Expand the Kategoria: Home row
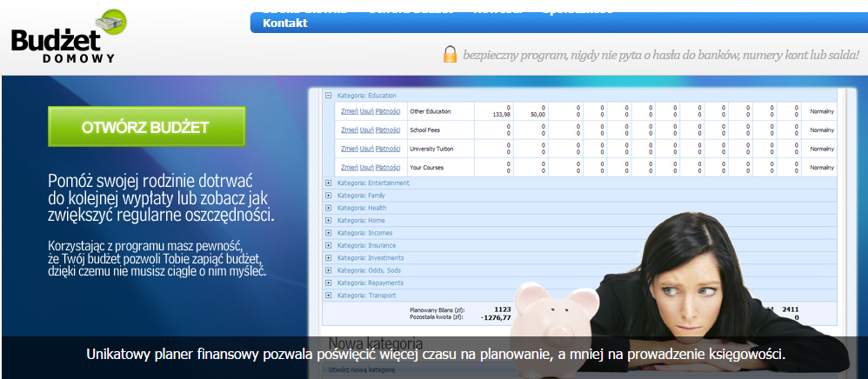The height and width of the screenshot is (379, 868). (x=328, y=220)
